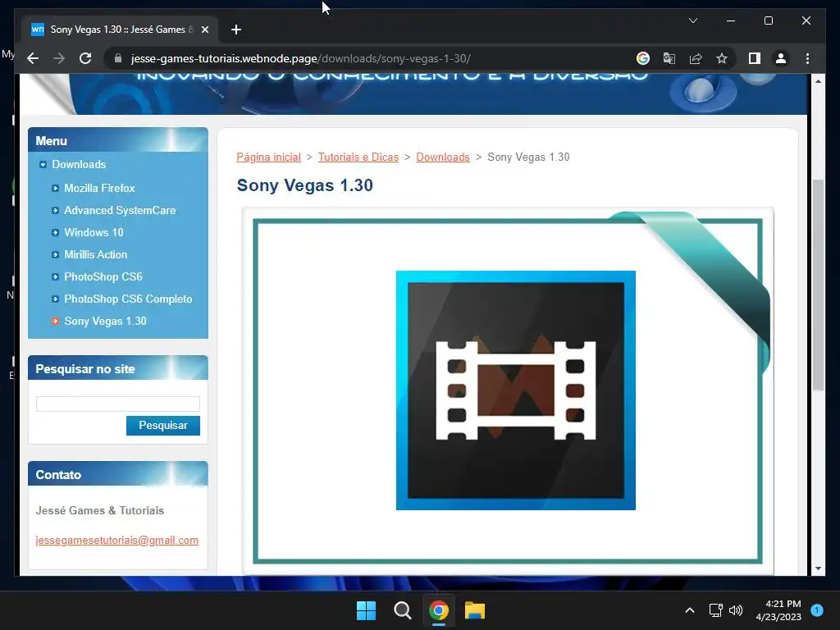Open the Mirillis Action menu item
Image resolution: width=840 pixels, height=630 pixels.
click(x=95, y=254)
